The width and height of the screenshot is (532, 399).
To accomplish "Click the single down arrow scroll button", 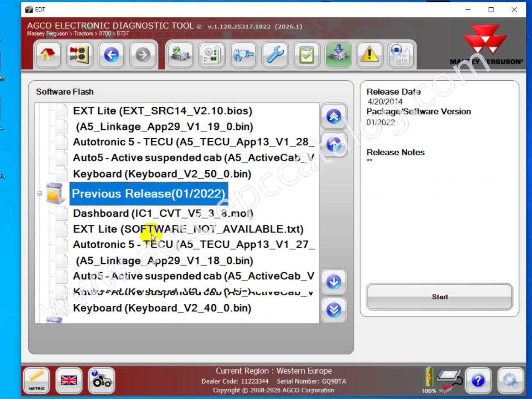I will [333, 282].
